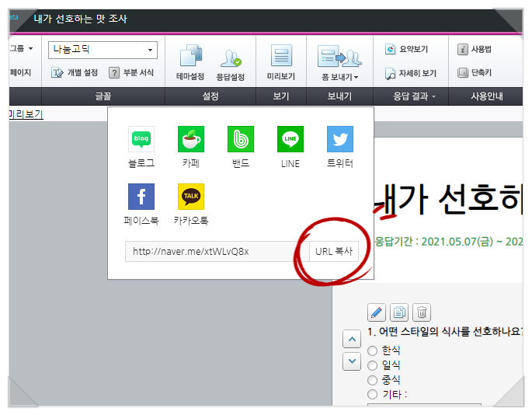Select the 일식 radio option
This screenshot has width=532, height=415.
click(373, 365)
